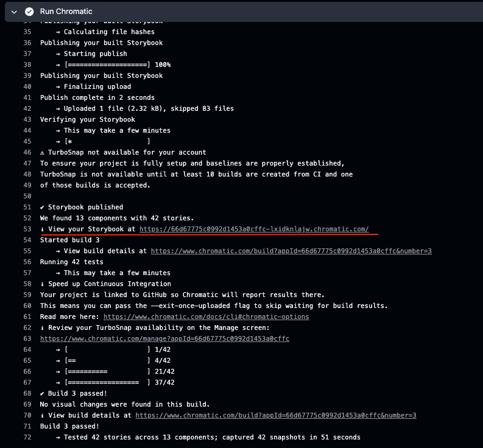Click line number 51
This screenshot has width=483, height=448.
(x=27, y=207)
